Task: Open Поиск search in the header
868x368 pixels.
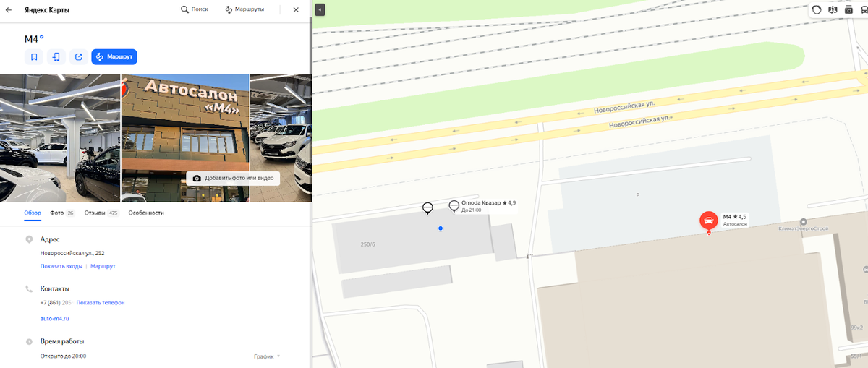Action: pos(195,9)
